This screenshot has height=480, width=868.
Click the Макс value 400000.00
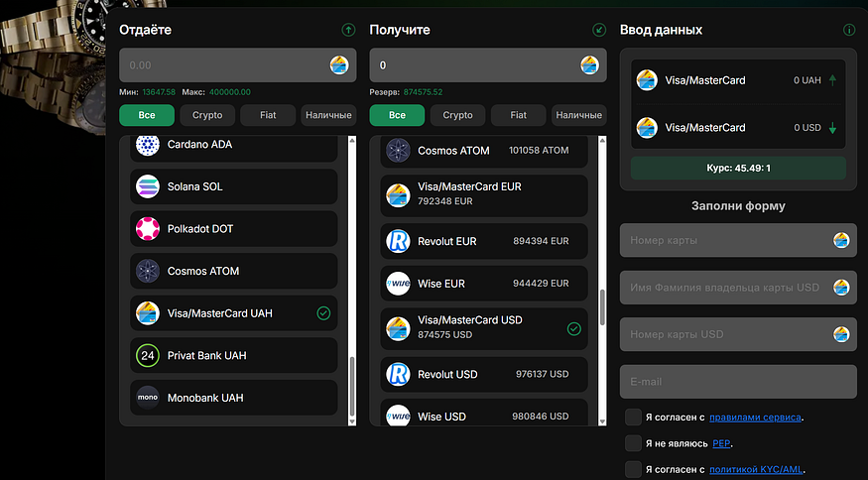[230, 92]
